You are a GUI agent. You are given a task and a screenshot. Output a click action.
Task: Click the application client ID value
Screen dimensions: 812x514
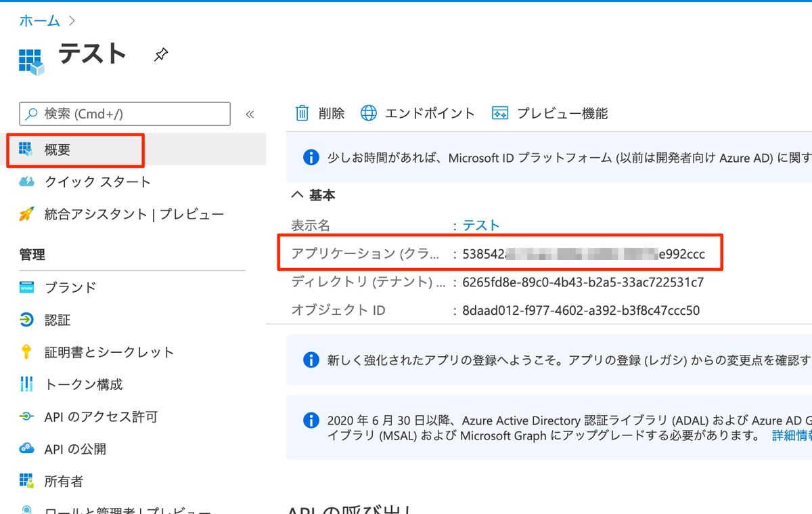[x=583, y=254]
